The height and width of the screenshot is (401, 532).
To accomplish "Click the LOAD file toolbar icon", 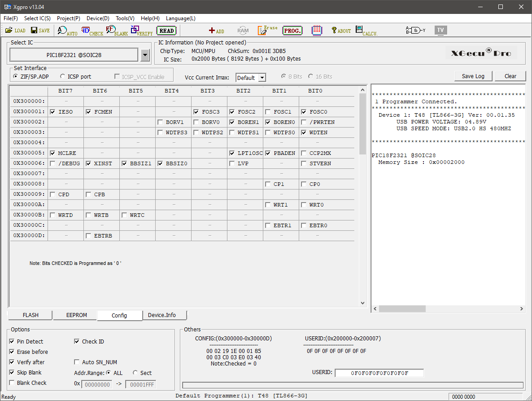I will pos(15,31).
